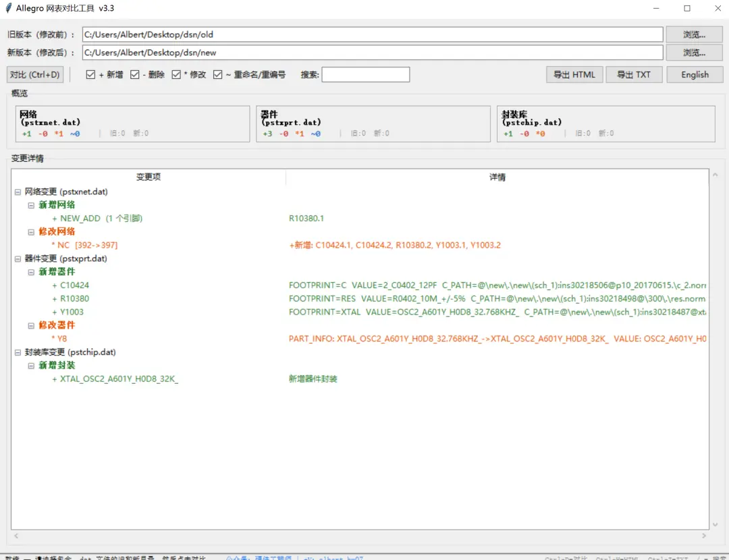This screenshot has height=560, width=729.
Task: Browse for the old version folder
Action: [694, 34]
